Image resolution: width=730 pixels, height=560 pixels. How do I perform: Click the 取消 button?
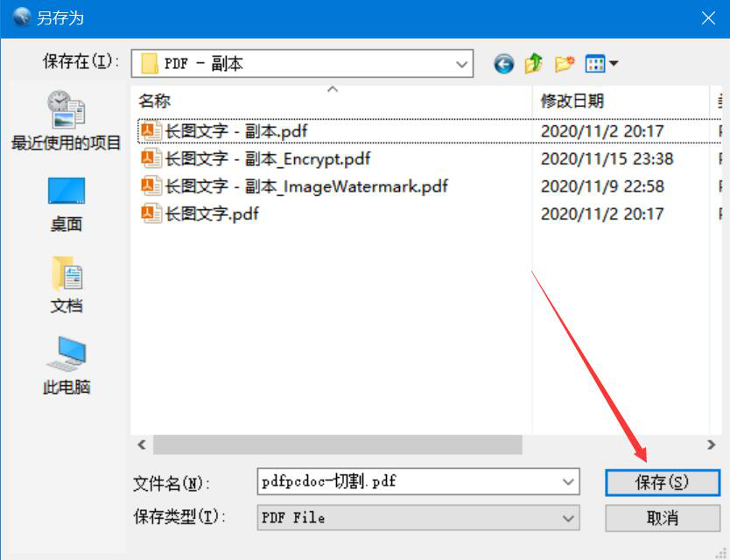click(663, 518)
